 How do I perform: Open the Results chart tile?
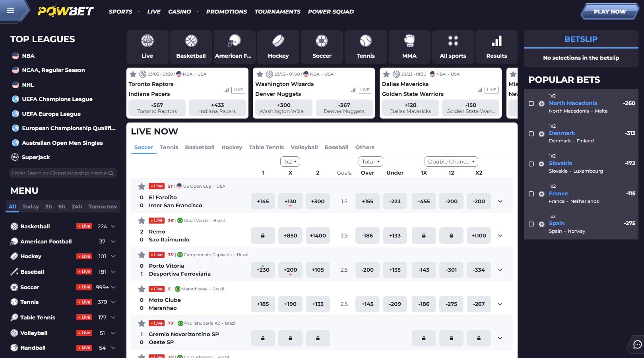[497, 47]
